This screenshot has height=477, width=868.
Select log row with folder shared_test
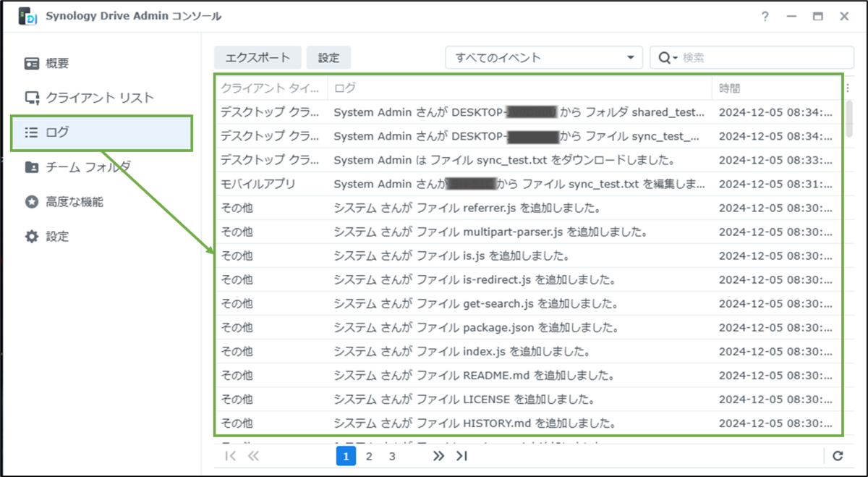529,112
